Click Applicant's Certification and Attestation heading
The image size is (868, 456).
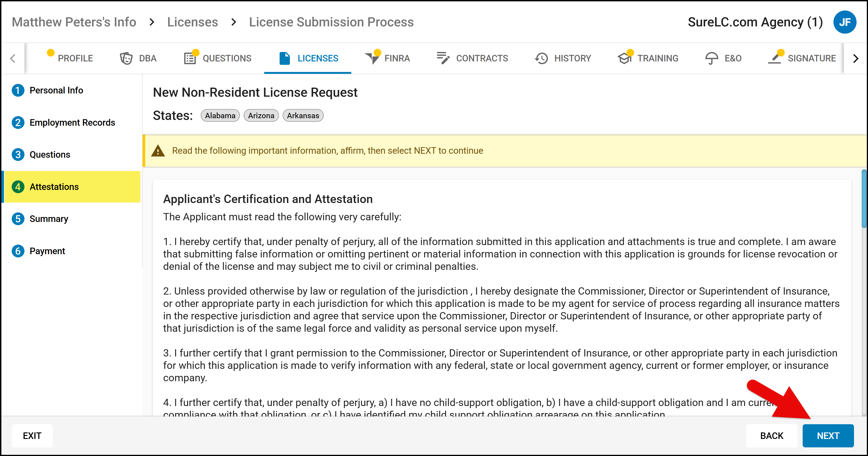(268, 199)
